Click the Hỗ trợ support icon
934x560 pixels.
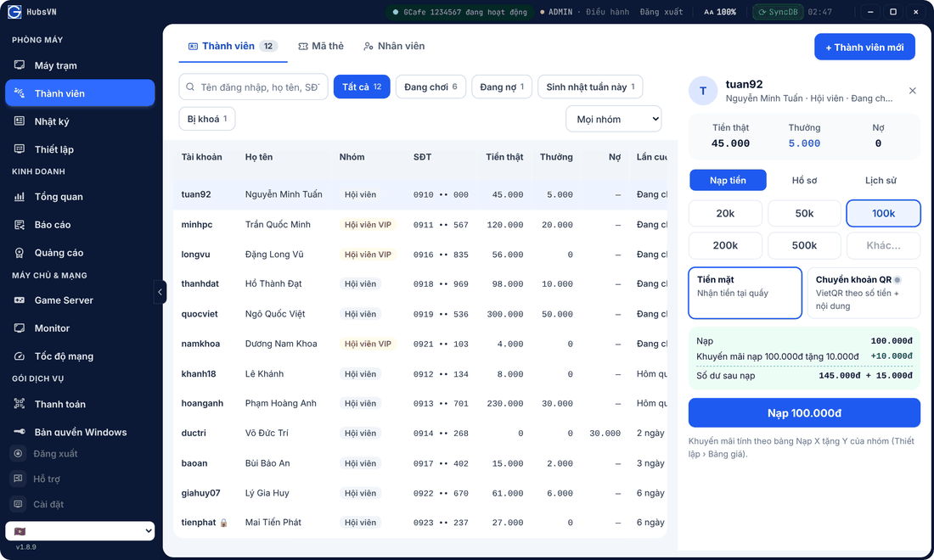(19, 479)
